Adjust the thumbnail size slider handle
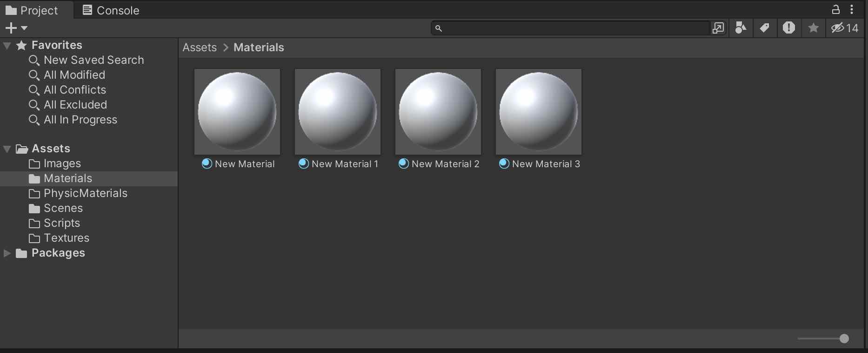The width and height of the screenshot is (868, 353). pos(844,339)
